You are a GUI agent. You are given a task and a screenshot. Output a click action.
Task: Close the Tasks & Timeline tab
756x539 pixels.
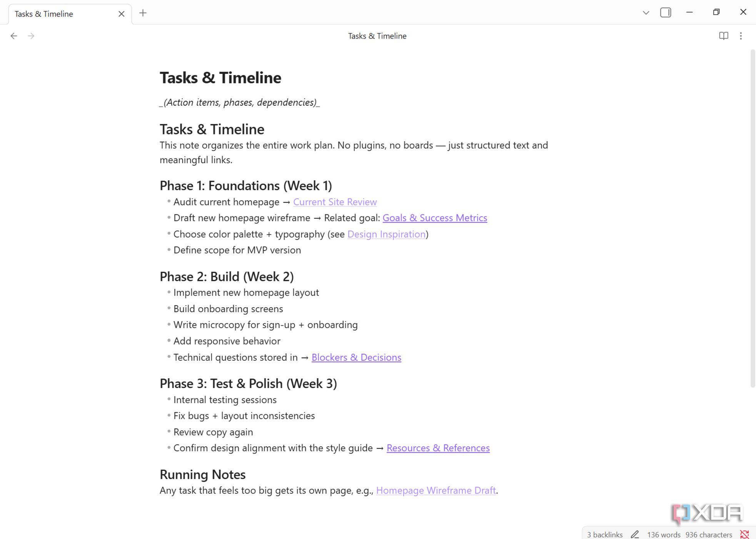pos(121,14)
